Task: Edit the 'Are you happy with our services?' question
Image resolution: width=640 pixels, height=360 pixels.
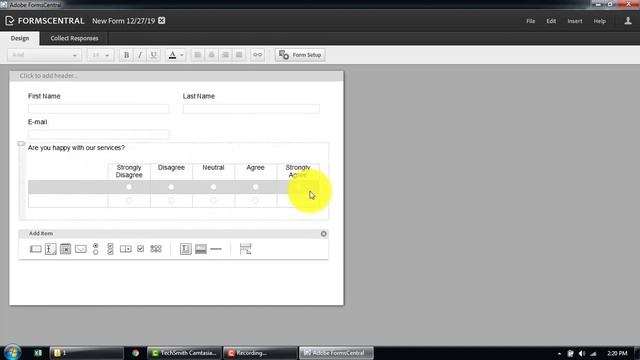Action: (76, 148)
